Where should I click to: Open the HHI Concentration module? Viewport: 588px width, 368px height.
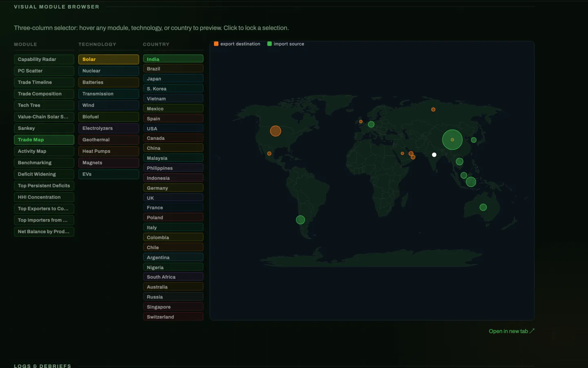point(44,197)
